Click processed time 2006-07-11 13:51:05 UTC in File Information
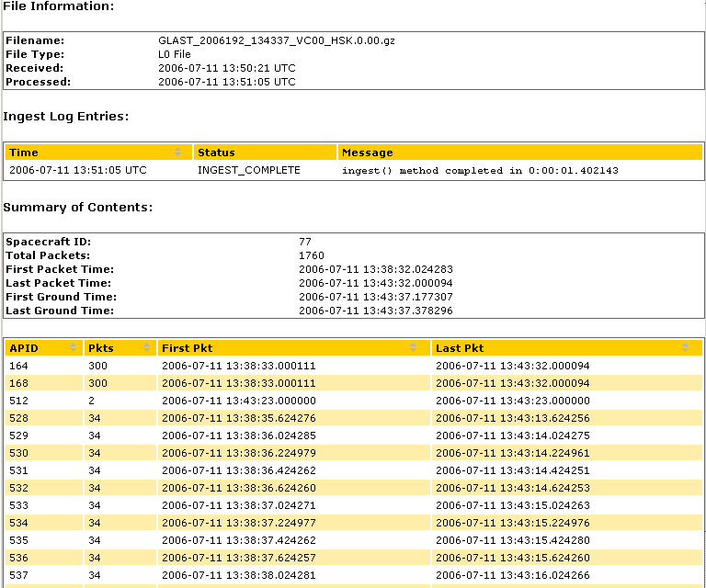Screen dimensions: 706x588 (227, 82)
